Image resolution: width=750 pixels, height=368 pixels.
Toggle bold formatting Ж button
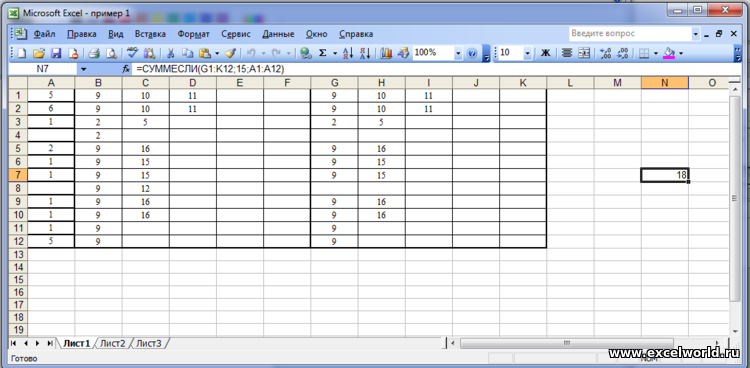tap(545, 53)
